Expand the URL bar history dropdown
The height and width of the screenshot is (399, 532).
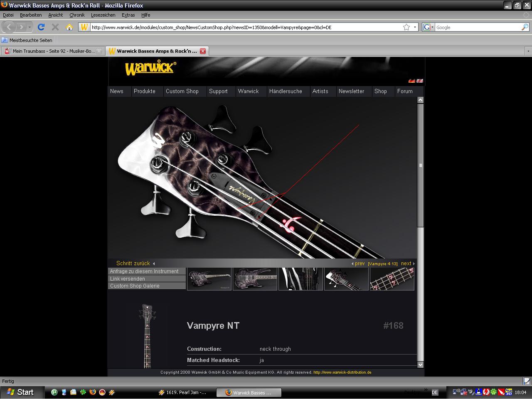415,27
